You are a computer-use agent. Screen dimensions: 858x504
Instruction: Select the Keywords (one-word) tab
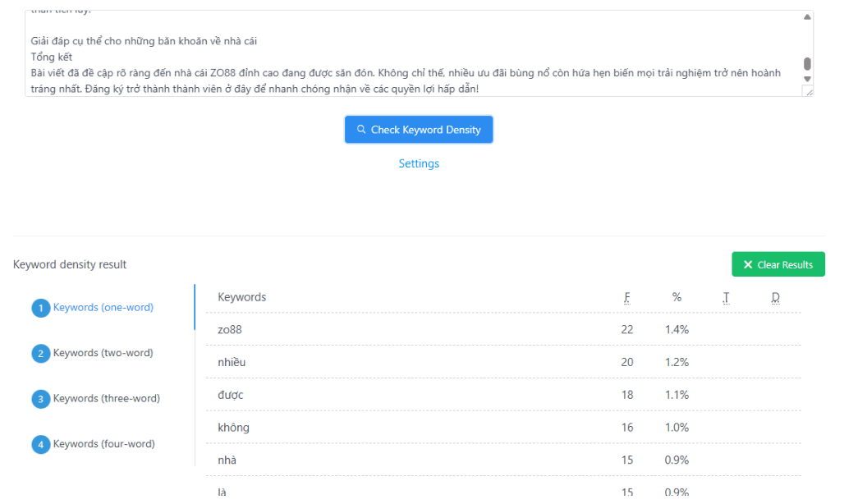103,308
